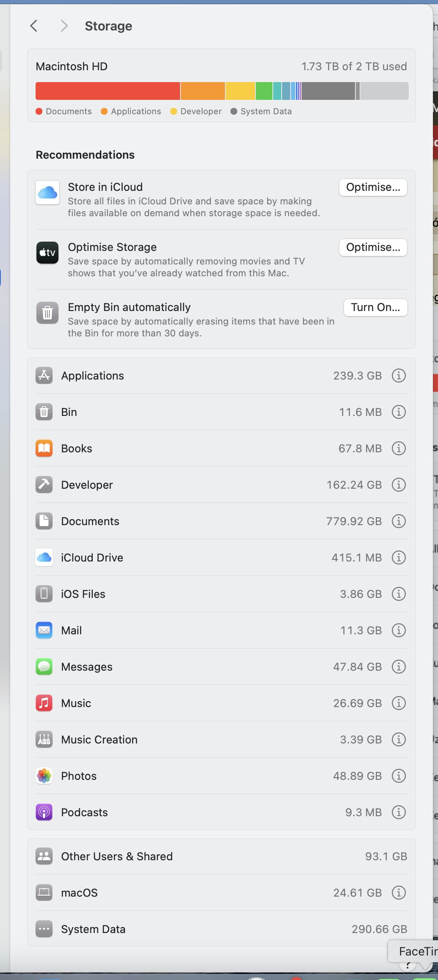Click red Documents segment in storage bar
This screenshot has width=438, height=980.
coord(108,91)
